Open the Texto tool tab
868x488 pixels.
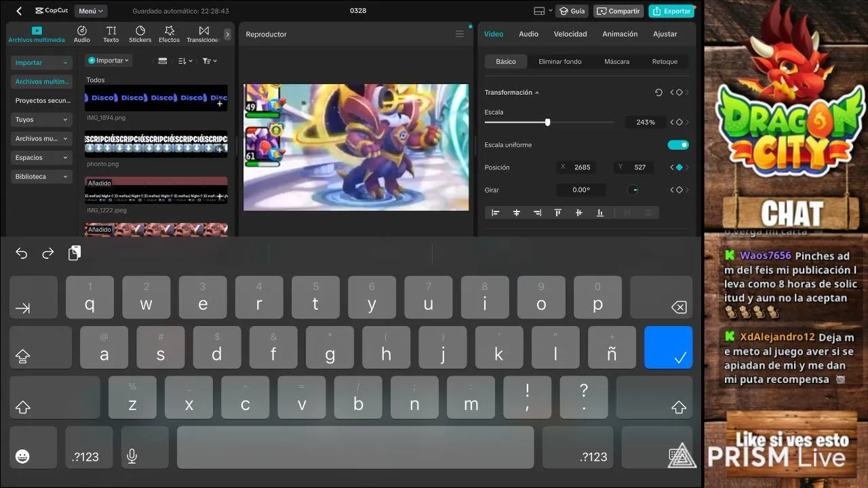coord(111,34)
